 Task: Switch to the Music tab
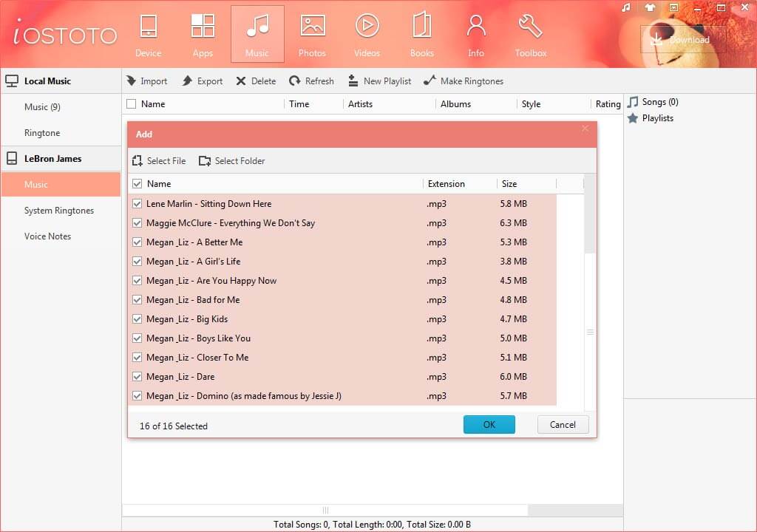(x=257, y=34)
